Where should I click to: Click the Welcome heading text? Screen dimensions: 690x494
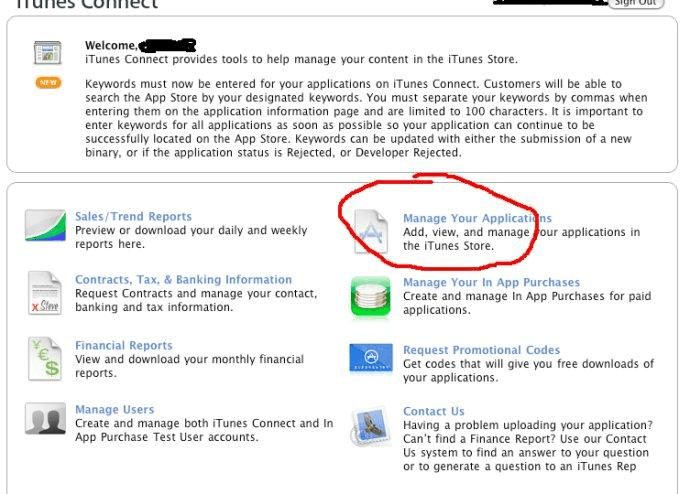111,45
